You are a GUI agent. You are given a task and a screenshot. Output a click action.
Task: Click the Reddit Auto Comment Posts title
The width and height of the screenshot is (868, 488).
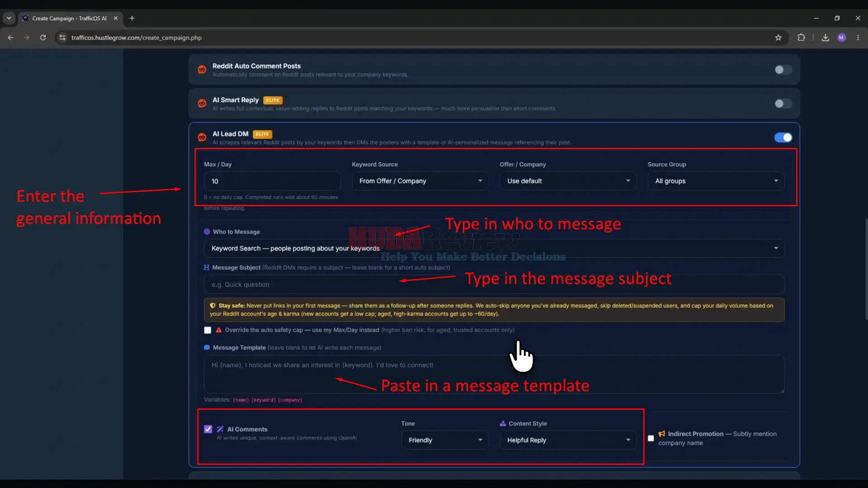click(256, 66)
